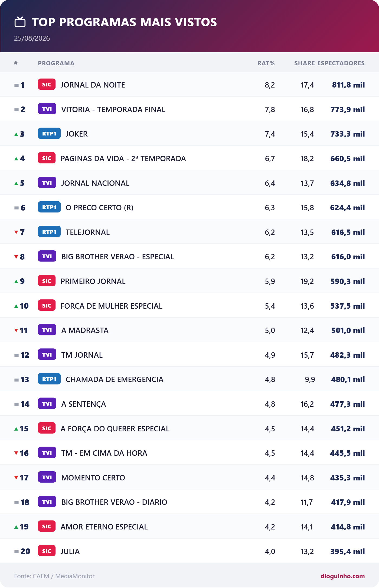This screenshot has height=588, width=379.
Task: Click the red down arrow at rank 7
Action: (16, 232)
